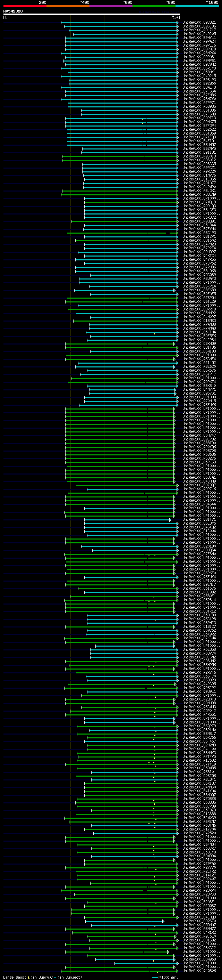Click the UniRef100_A6YPF7 label
222x980 pixels.
pyautogui.click(x=199, y=374)
